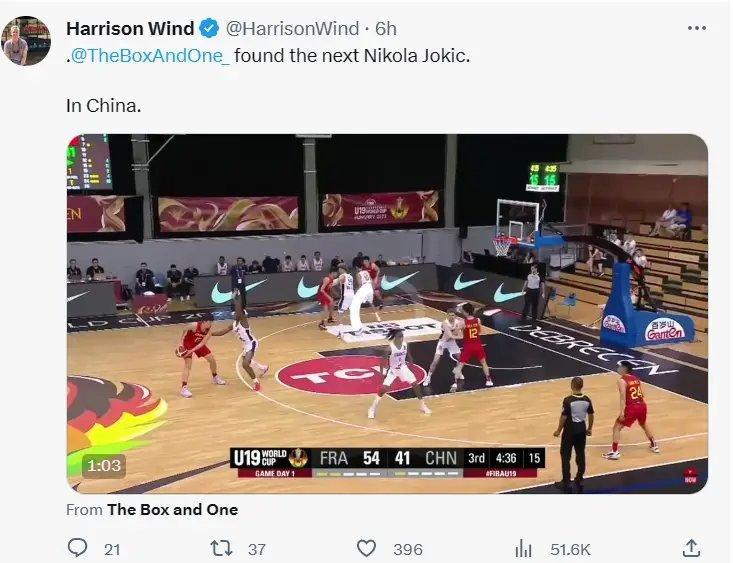
Task: Play the embedded basketball video
Action: 387,314
